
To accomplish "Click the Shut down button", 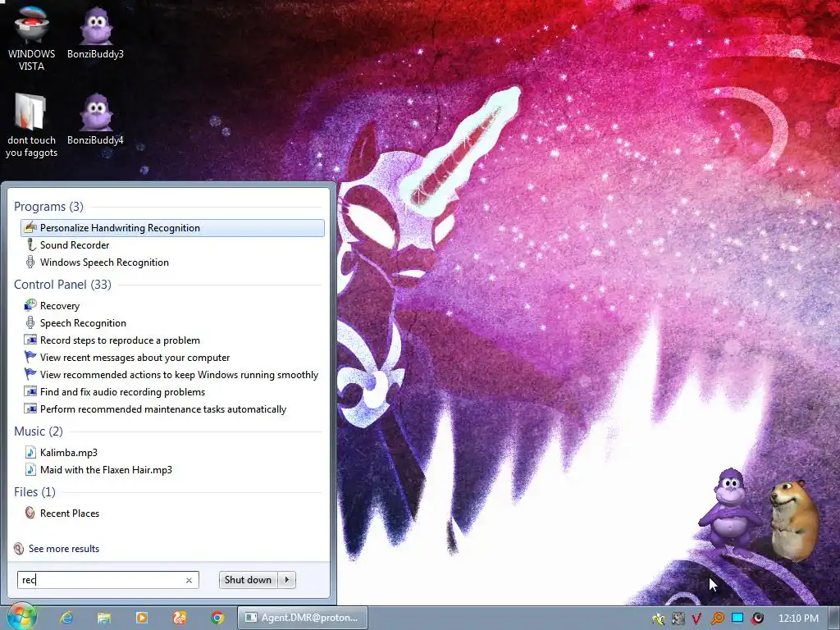I will point(248,580).
